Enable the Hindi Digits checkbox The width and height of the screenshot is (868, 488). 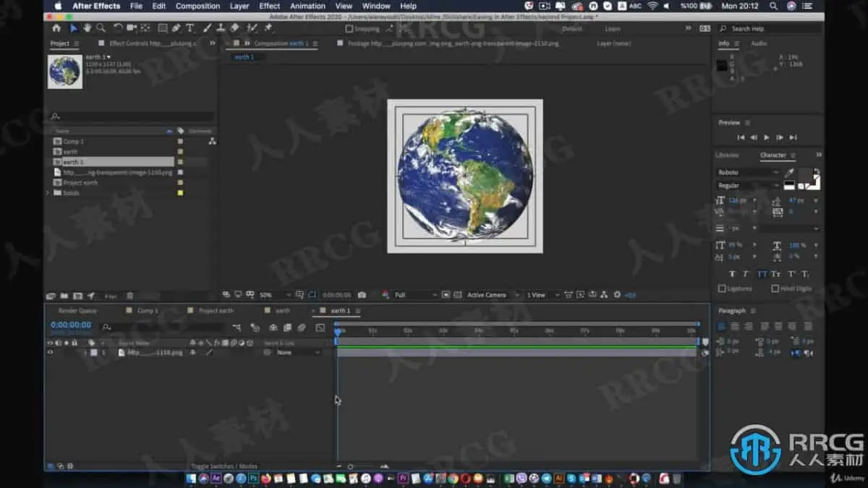[775, 288]
